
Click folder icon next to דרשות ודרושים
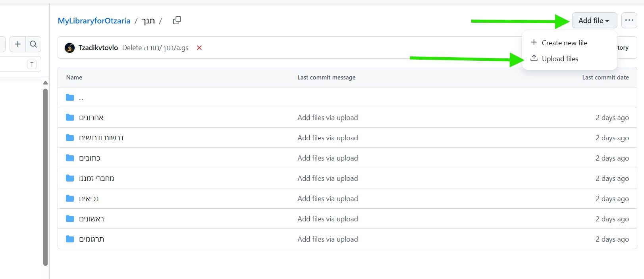(x=70, y=138)
